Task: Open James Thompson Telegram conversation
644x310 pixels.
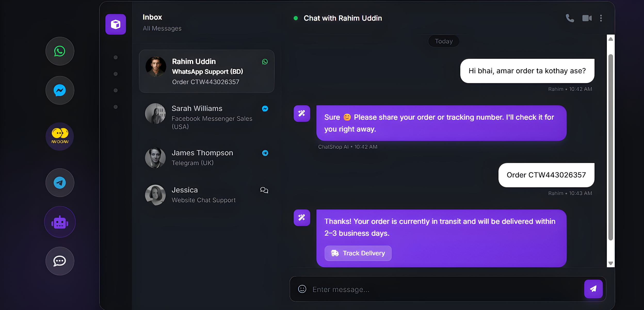Action: point(206,158)
